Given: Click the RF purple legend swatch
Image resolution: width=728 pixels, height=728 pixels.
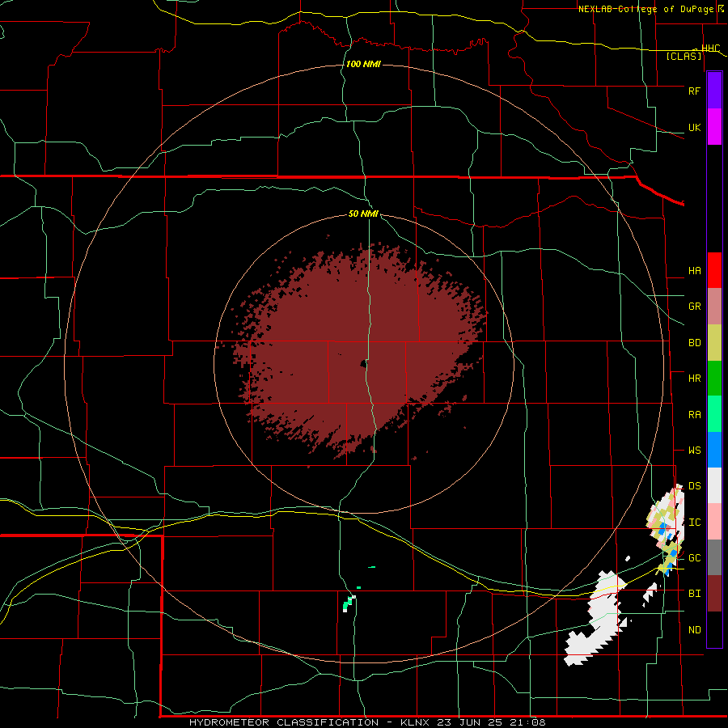Looking at the screenshot, I should coord(714,91).
